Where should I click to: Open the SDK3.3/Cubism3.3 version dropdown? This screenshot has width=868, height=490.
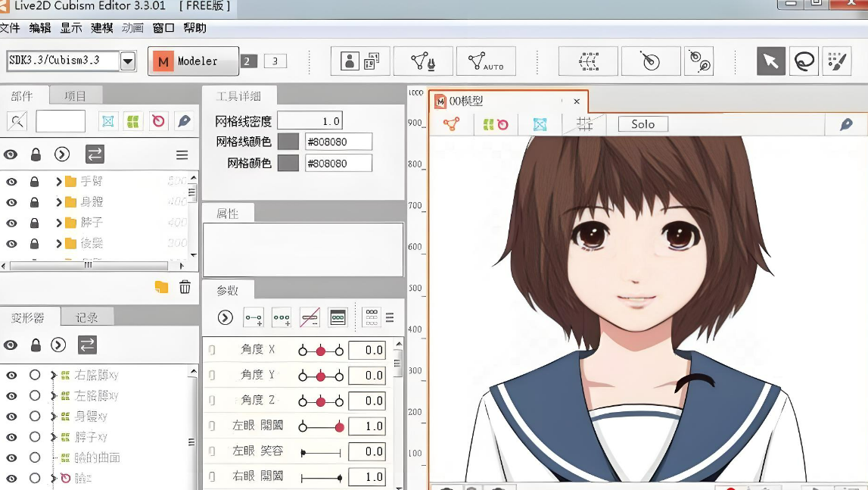(128, 61)
